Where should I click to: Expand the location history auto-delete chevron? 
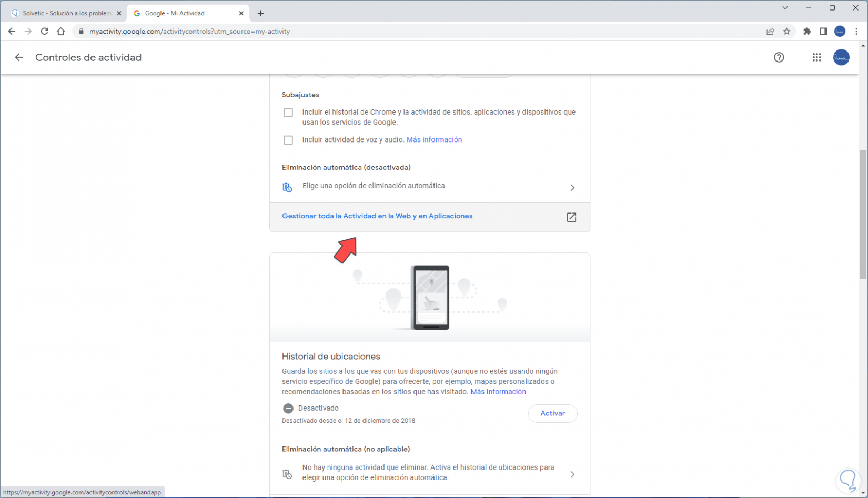pyautogui.click(x=572, y=475)
